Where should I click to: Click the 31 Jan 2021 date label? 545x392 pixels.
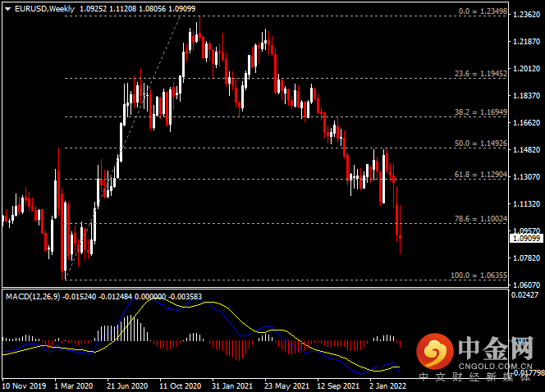(x=232, y=385)
